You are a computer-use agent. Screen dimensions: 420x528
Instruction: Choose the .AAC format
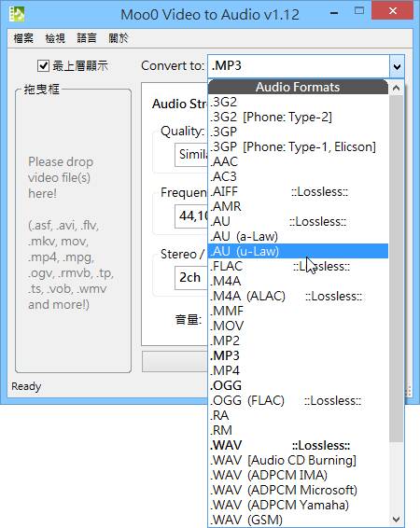[x=298, y=161]
